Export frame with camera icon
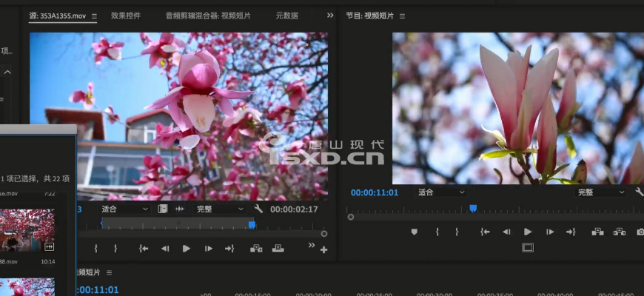The image size is (644, 296). (640, 232)
